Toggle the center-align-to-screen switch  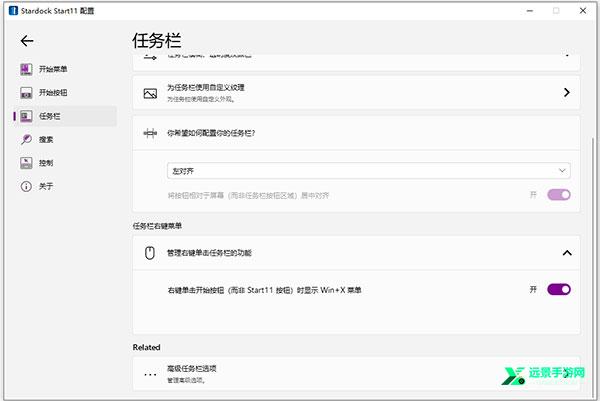[559, 195]
